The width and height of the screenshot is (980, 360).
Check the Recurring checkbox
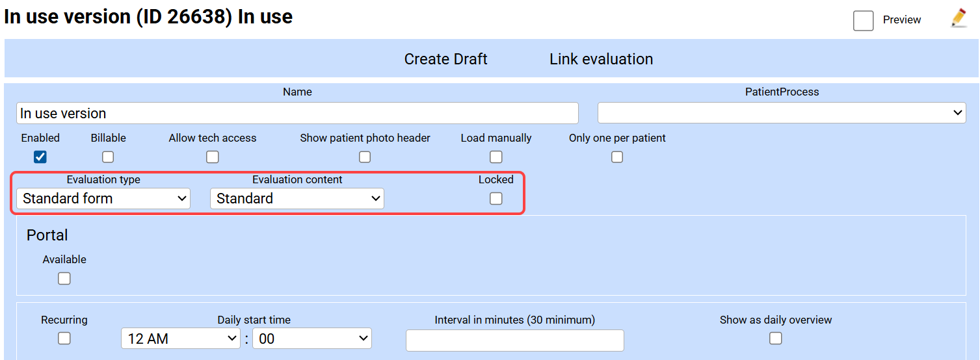click(64, 338)
